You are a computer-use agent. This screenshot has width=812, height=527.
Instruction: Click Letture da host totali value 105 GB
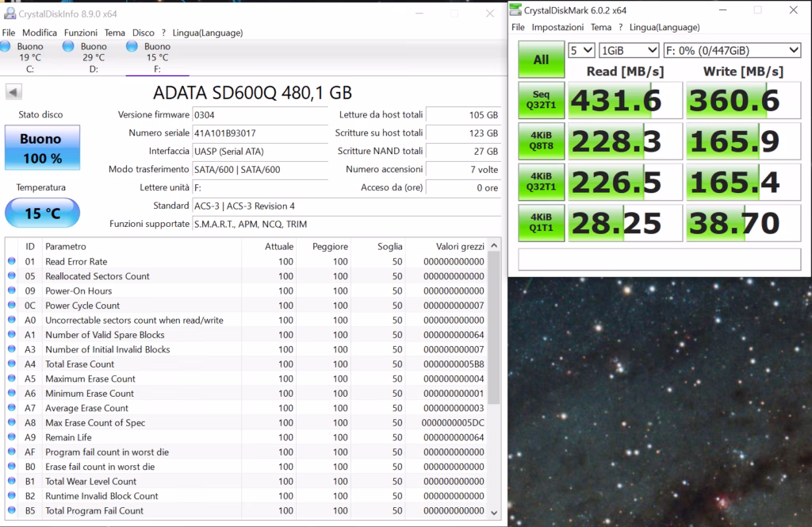pyautogui.click(x=463, y=115)
